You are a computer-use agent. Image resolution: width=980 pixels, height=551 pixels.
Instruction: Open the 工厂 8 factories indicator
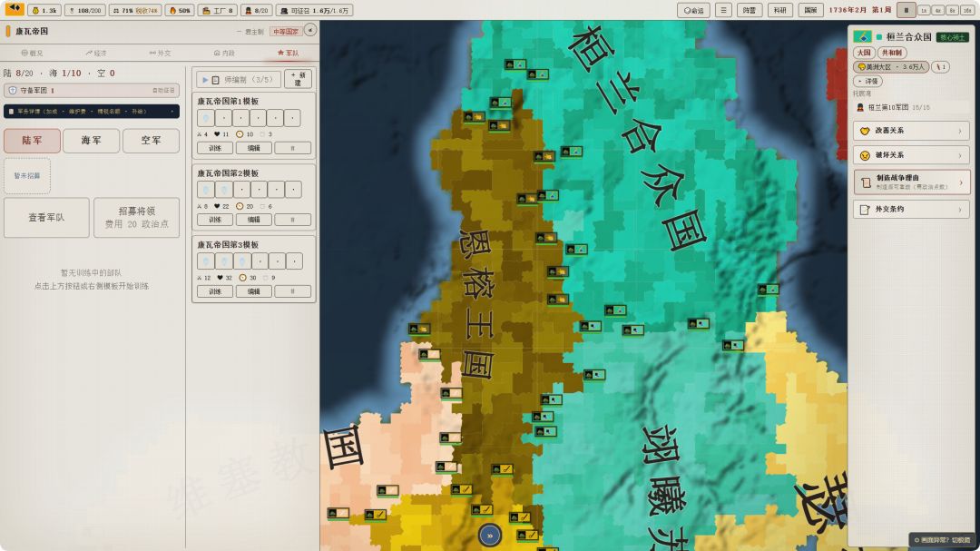218,10
